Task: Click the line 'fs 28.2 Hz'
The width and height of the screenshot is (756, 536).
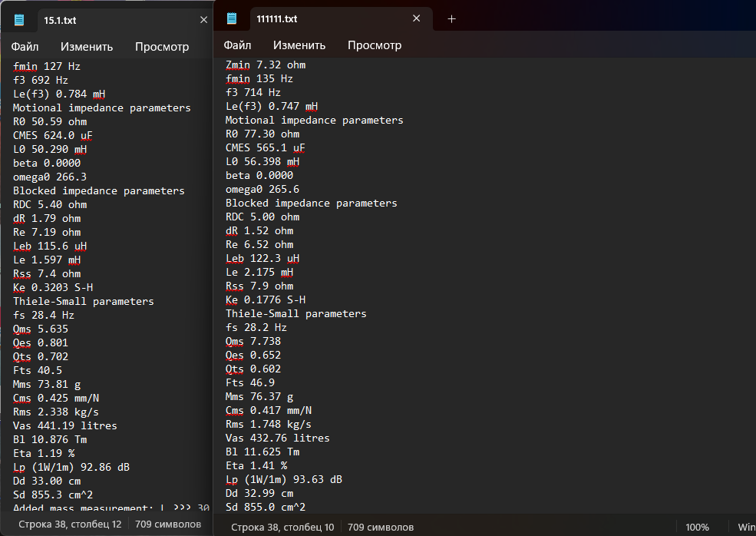Action: tap(256, 328)
